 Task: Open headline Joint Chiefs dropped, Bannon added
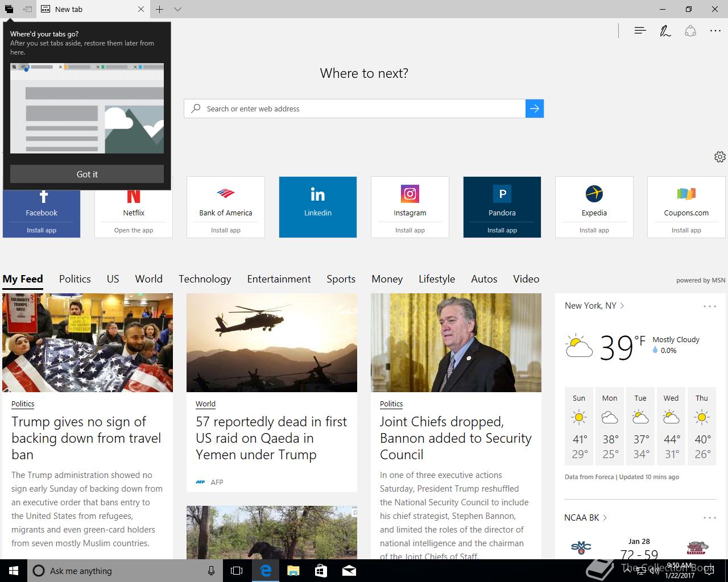coord(456,438)
